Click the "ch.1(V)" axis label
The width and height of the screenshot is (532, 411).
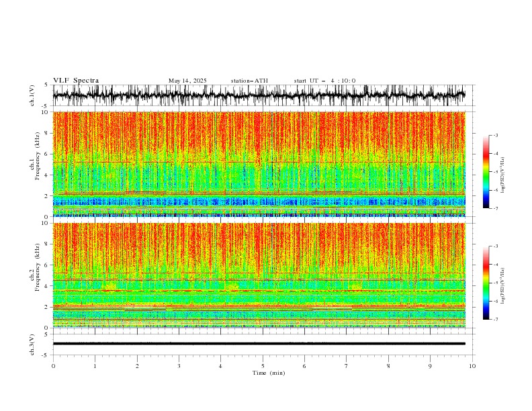(32, 95)
